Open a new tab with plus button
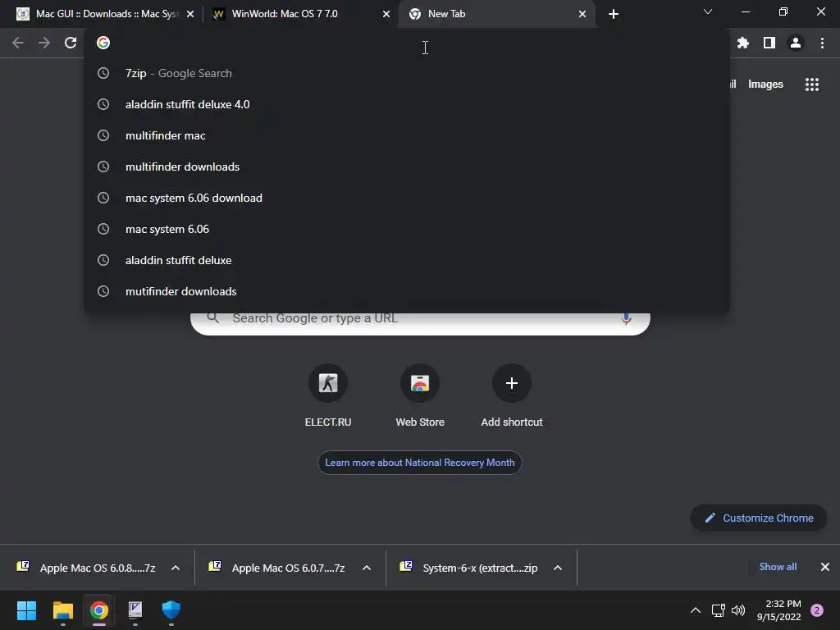Image resolution: width=840 pixels, height=630 pixels. click(614, 14)
